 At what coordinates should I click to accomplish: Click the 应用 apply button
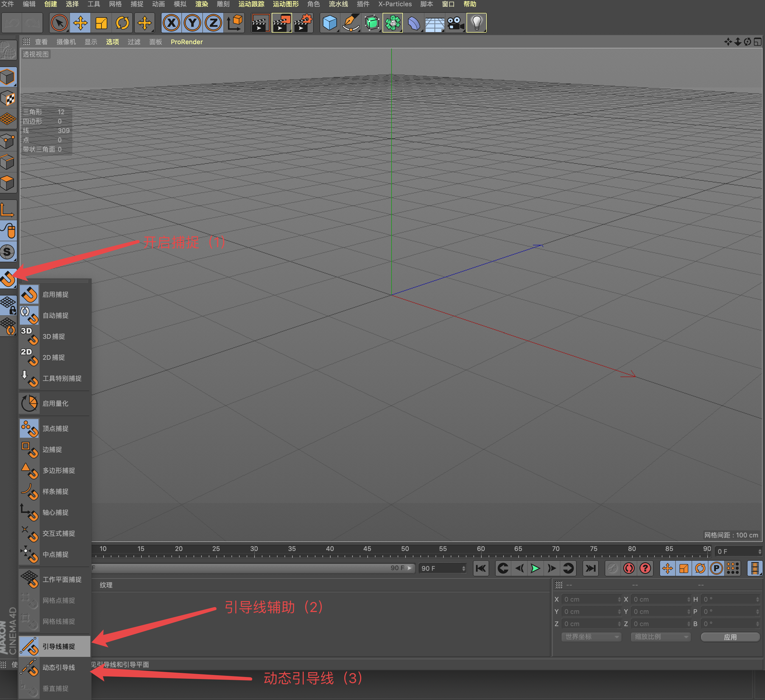(x=730, y=637)
